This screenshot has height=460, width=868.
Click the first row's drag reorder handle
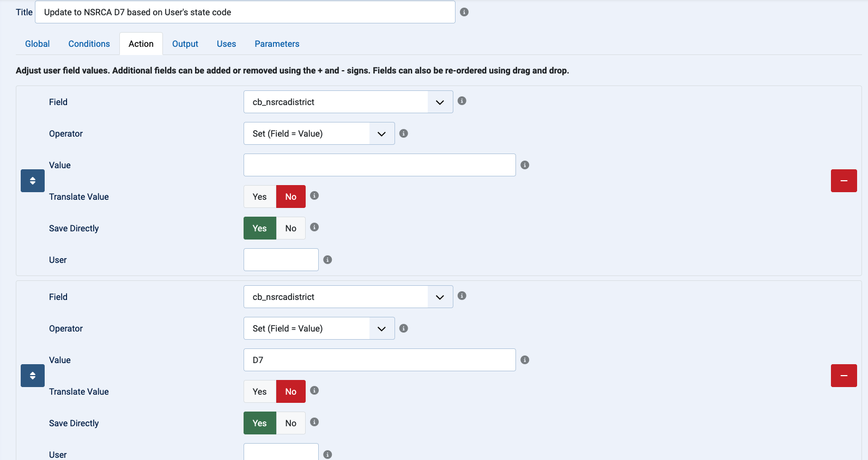[33, 181]
